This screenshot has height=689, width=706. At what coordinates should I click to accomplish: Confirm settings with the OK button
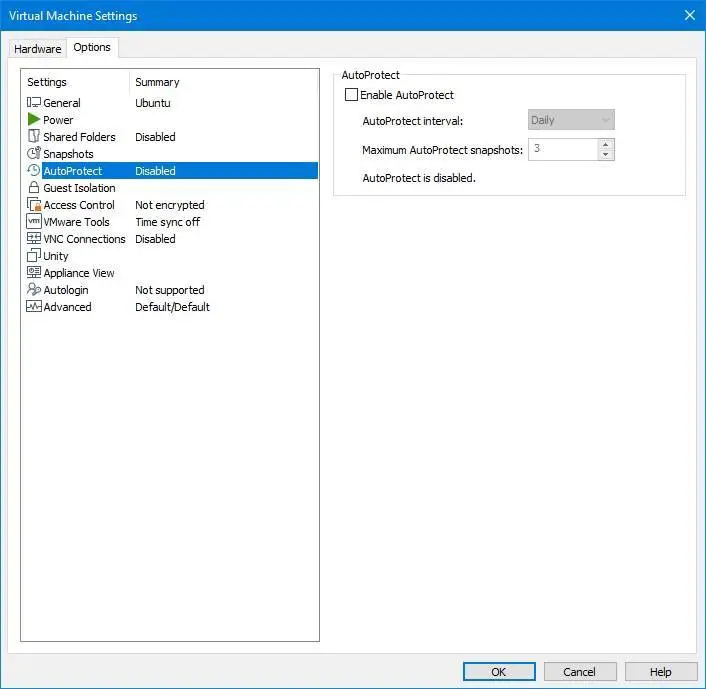[499, 672]
